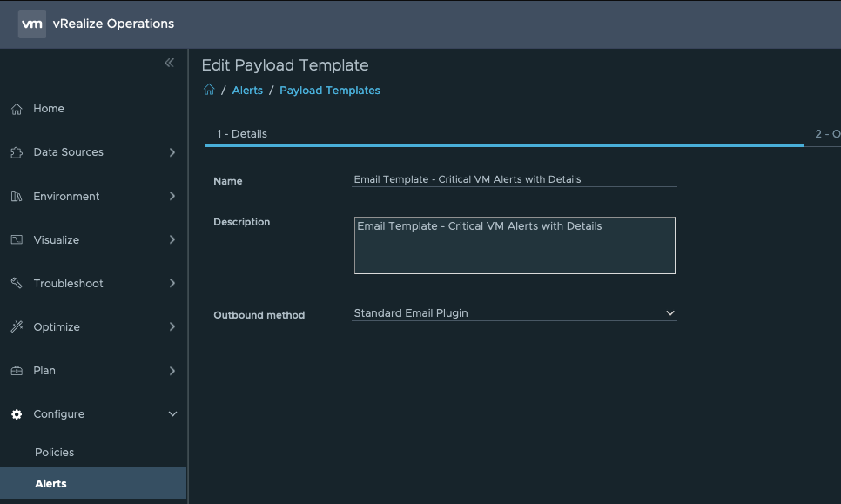This screenshot has height=504, width=841.
Task: Click the Environment icon in sidebar
Action: pyautogui.click(x=17, y=197)
